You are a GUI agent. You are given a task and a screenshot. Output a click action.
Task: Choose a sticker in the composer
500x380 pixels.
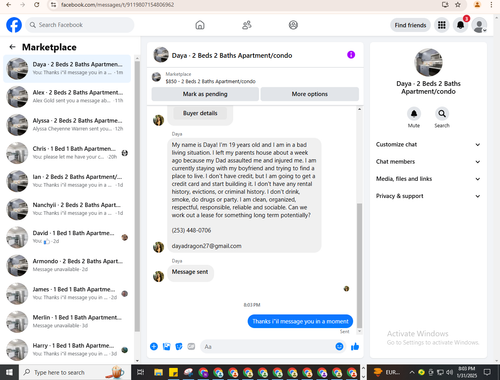tap(179, 347)
